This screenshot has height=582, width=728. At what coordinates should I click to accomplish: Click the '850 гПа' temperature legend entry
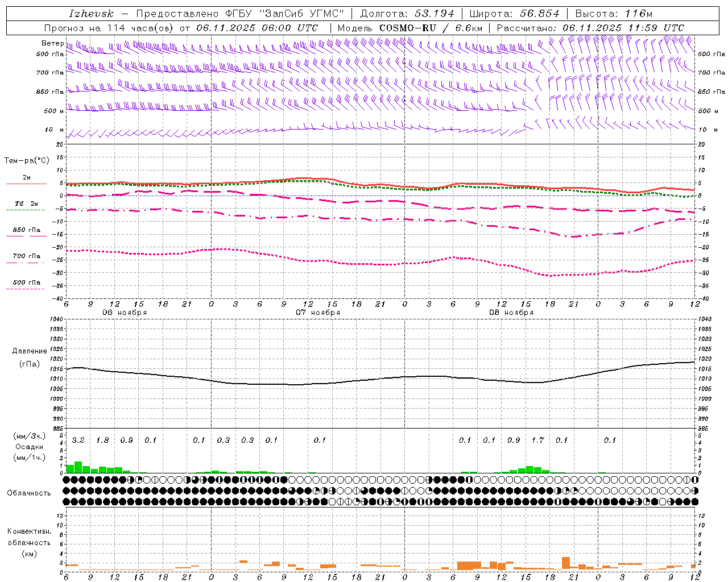coord(26,230)
